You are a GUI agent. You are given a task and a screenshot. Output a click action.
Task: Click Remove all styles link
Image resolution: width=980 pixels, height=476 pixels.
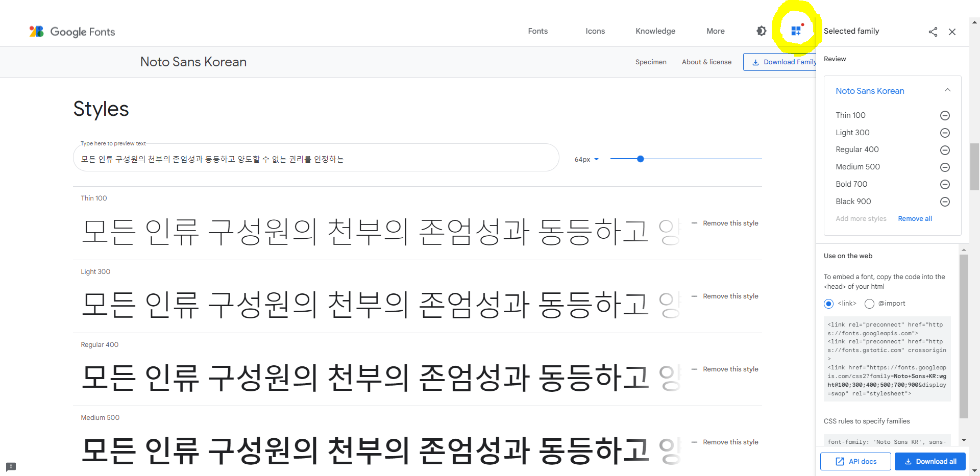(915, 218)
